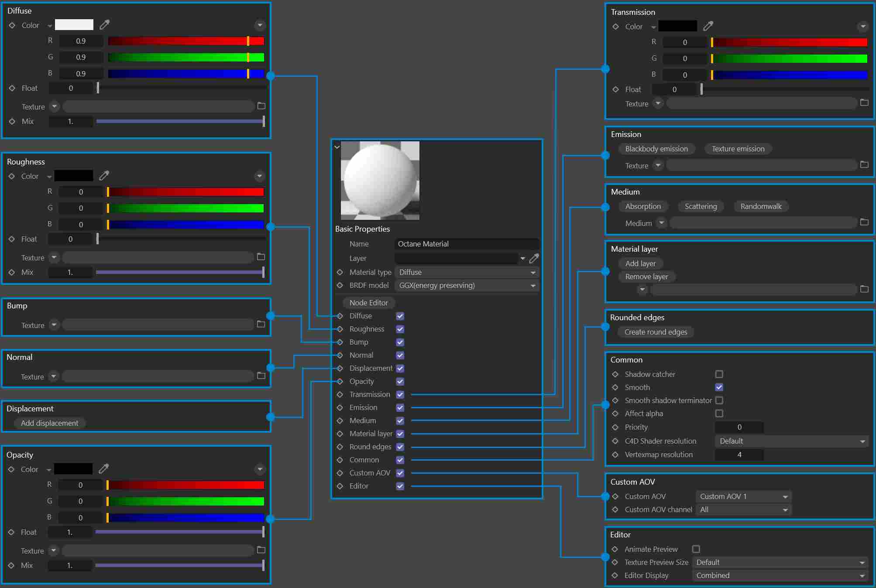
Task: Open the Node Editor
Action: pyautogui.click(x=368, y=302)
